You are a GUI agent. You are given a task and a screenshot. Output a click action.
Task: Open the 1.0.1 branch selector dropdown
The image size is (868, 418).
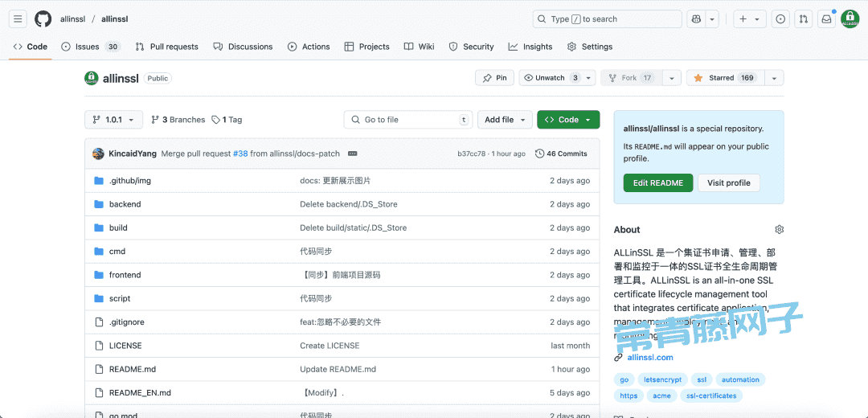pos(113,120)
